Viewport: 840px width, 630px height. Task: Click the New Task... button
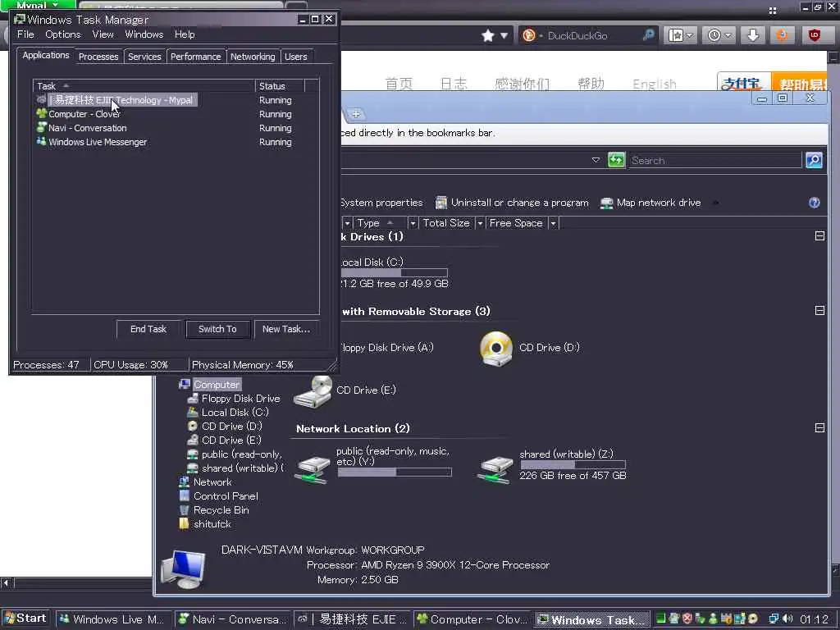[x=286, y=329]
